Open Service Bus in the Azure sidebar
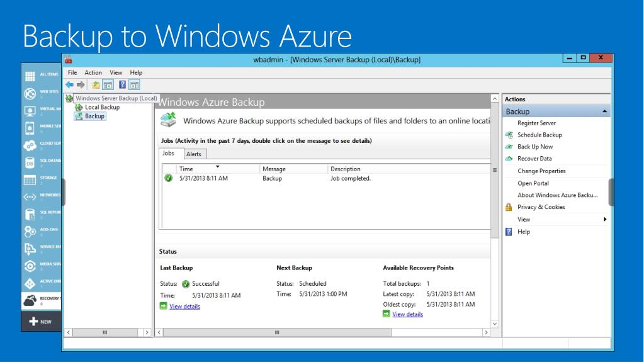The width and height of the screenshot is (644, 362). point(42,249)
